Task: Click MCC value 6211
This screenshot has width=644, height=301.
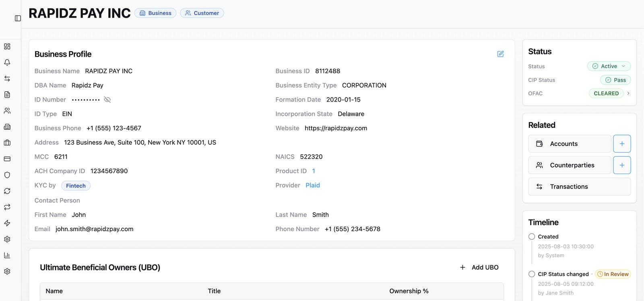Action: tap(61, 157)
